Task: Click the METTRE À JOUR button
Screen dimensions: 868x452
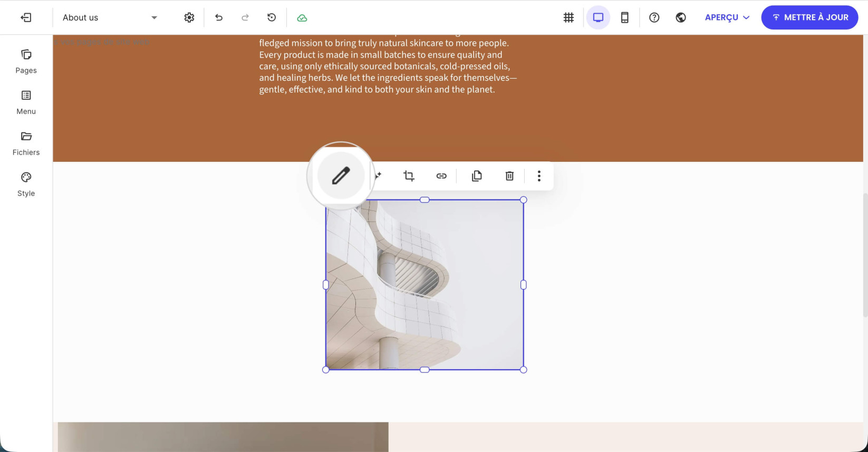Action: 809,17
